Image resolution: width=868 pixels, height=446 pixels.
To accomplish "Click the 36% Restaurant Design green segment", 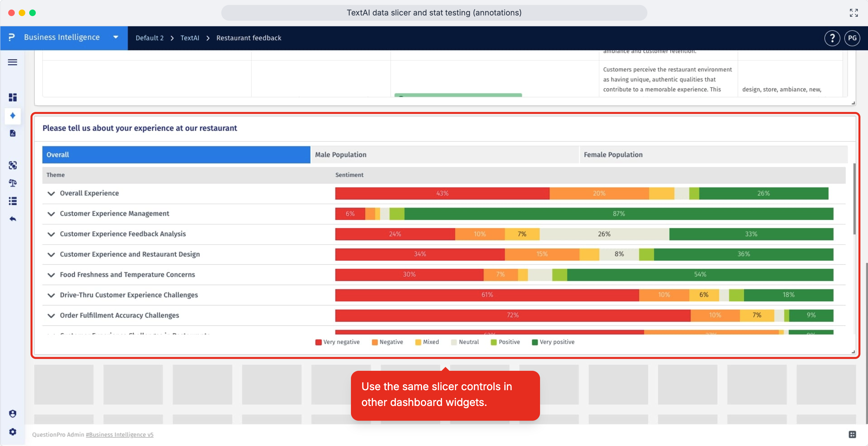I will tap(743, 254).
